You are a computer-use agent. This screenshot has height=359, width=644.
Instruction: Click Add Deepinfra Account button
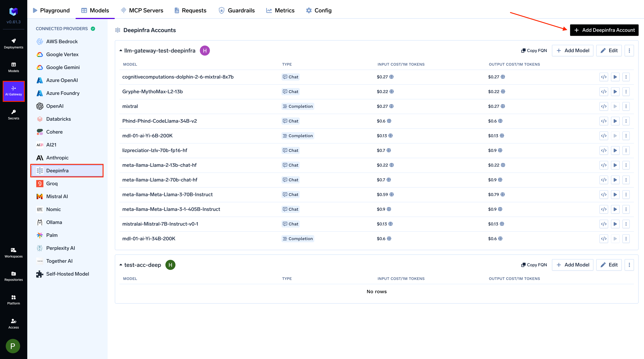(604, 30)
